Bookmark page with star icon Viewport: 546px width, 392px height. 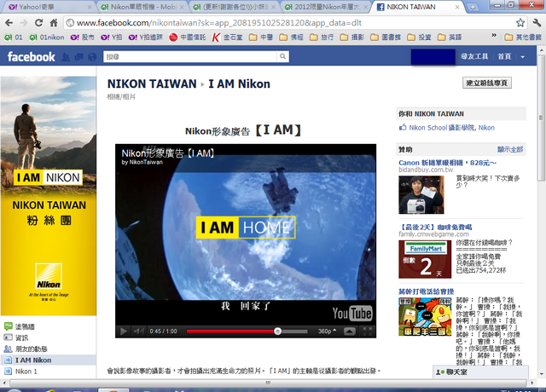[520, 23]
